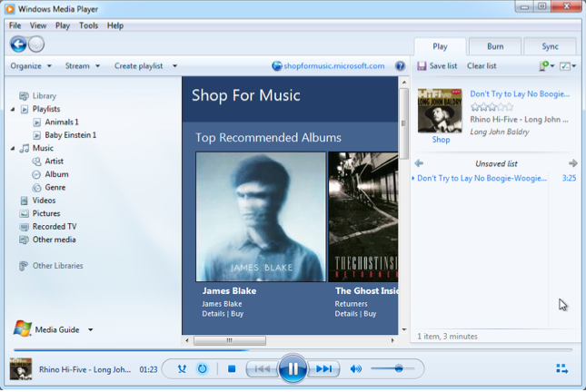Click the playback seek progress bar

click(x=293, y=350)
